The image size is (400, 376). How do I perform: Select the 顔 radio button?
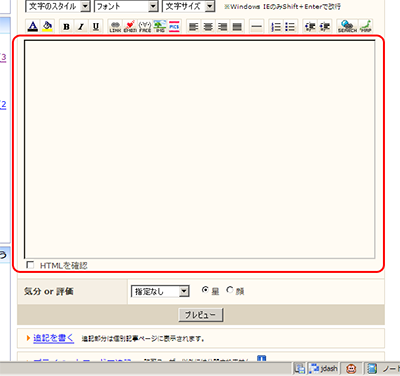(230, 290)
